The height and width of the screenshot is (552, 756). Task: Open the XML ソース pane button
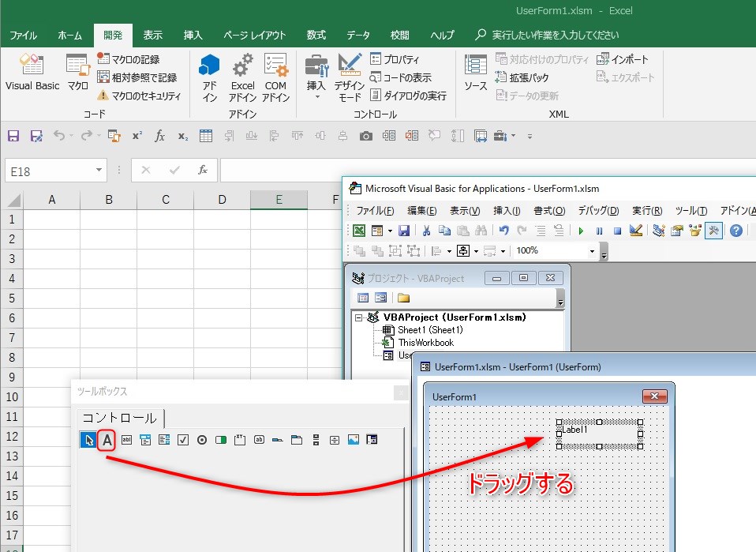pos(475,72)
